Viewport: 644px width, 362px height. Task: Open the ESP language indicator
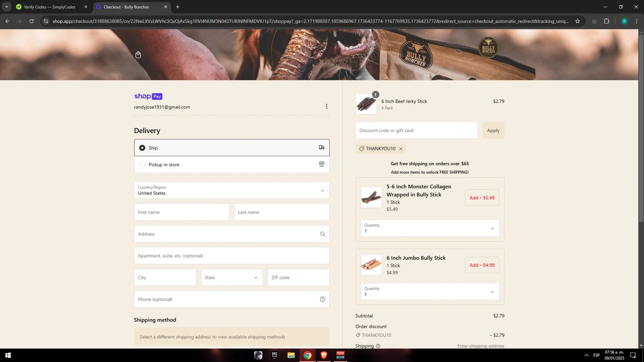point(597,355)
